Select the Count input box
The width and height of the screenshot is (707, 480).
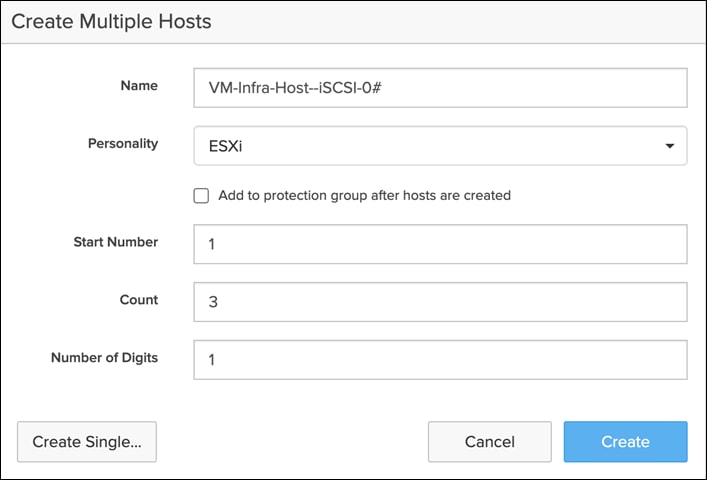click(x=440, y=302)
